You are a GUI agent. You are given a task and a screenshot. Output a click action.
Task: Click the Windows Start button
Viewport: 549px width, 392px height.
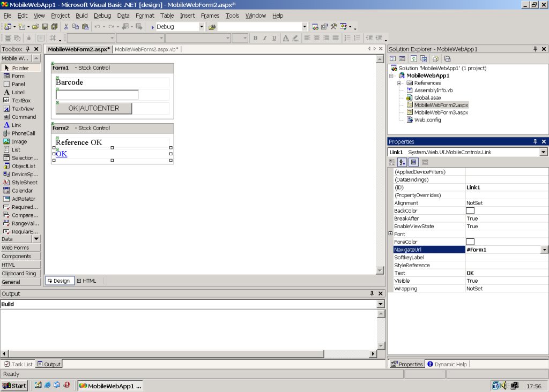click(14, 386)
